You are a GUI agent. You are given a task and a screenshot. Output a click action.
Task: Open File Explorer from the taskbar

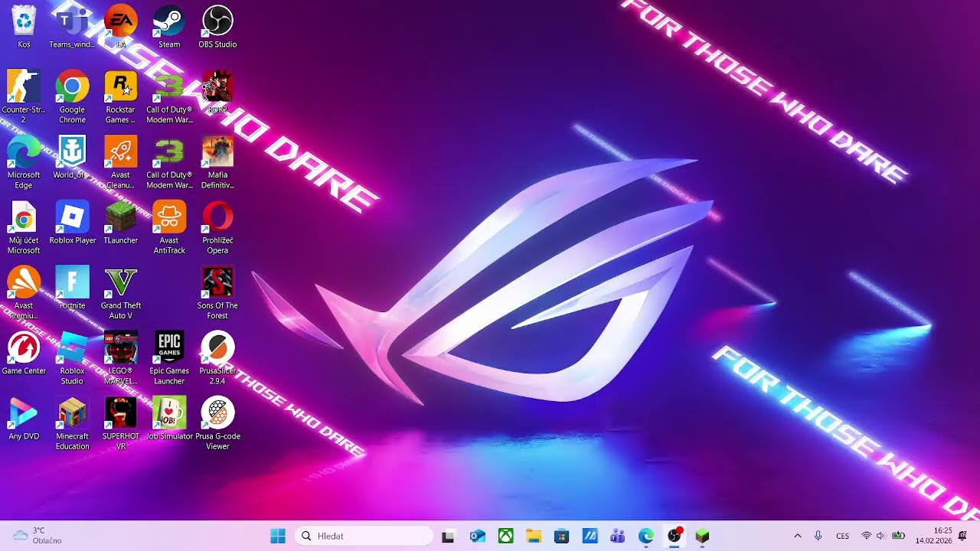(x=534, y=536)
